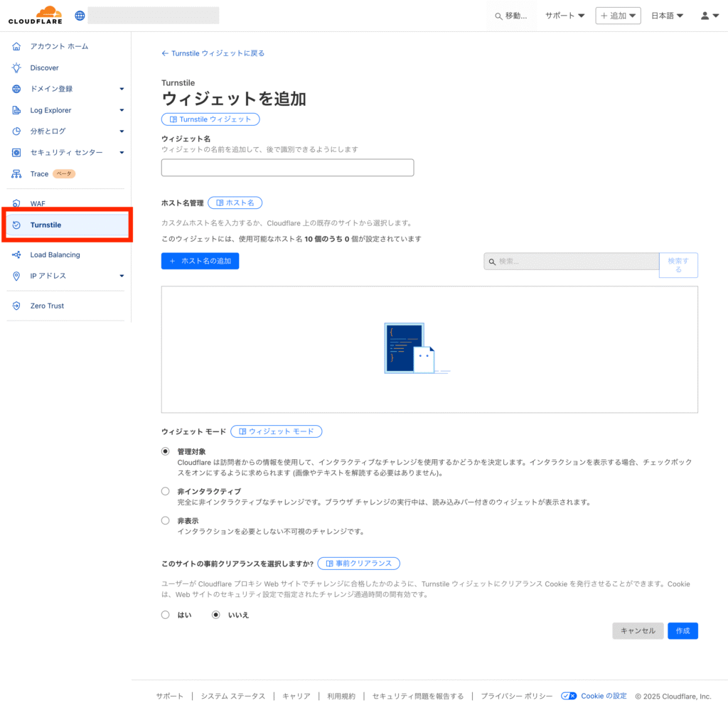Viewport: 728px width, 710px height.
Task: Select the 管理対象 widget mode
Action: pos(165,451)
